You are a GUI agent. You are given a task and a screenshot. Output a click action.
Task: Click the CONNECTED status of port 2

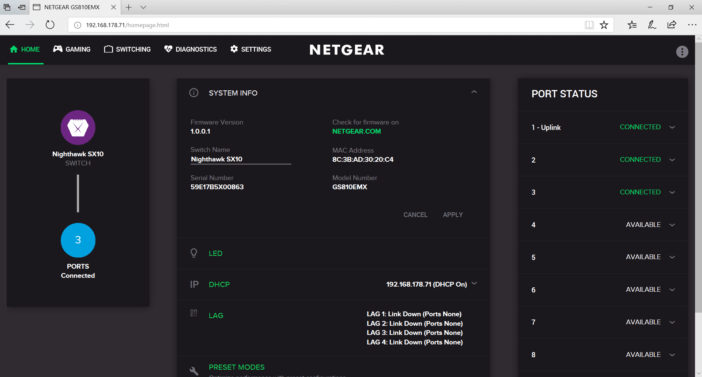click(x=640, y=160)
